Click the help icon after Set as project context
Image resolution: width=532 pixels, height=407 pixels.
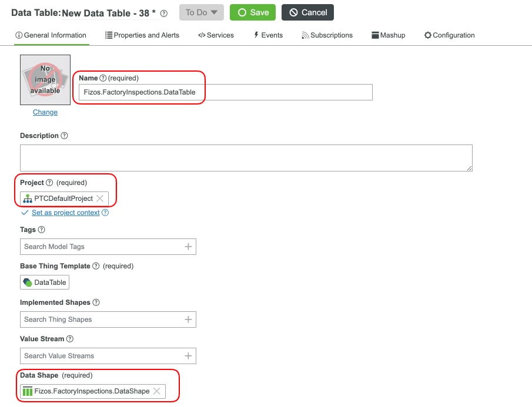click(105, 213)
